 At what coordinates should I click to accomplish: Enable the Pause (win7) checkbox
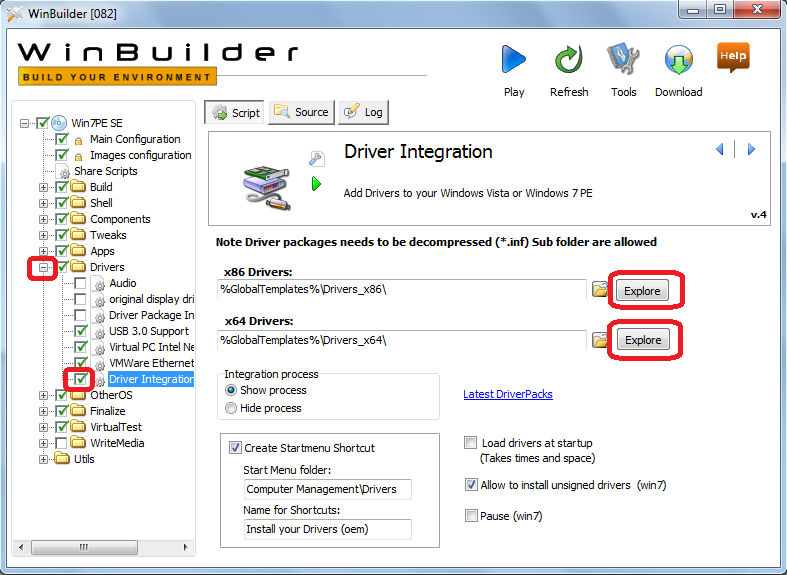pyautogui.click(x=471, y=516)
